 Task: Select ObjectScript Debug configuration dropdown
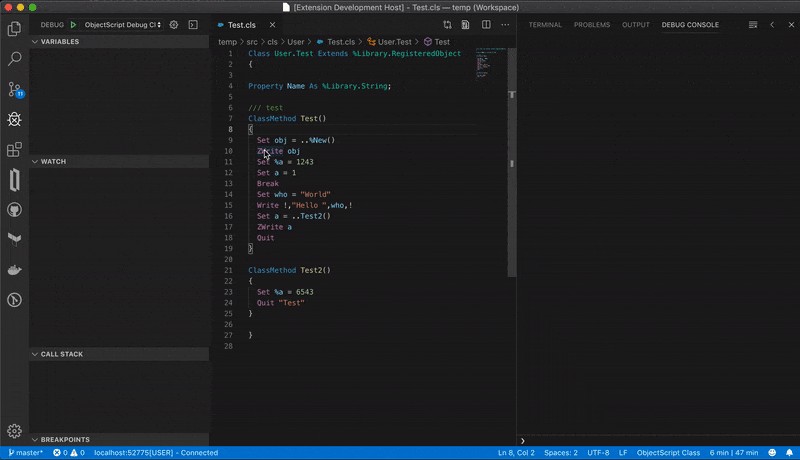(x=121, y=24)
